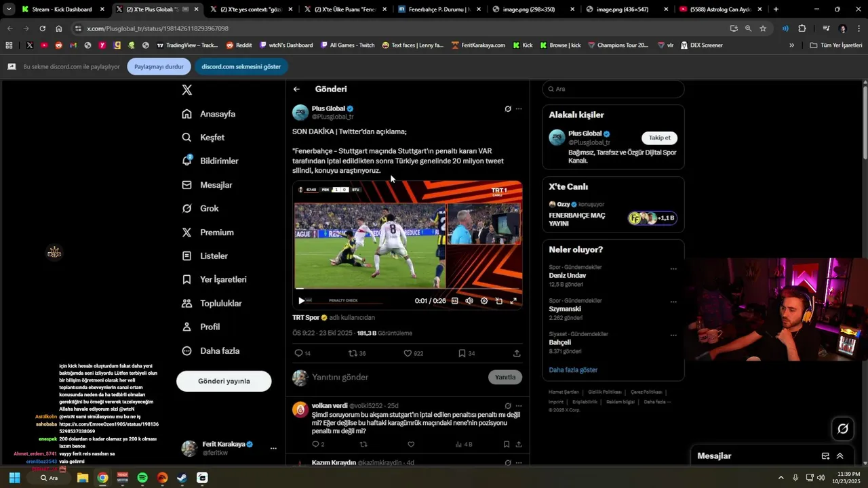The image size is (868, 488).
Task: Open Szymanski trend options
Action: pyautogui.click(x=673, y=302)
